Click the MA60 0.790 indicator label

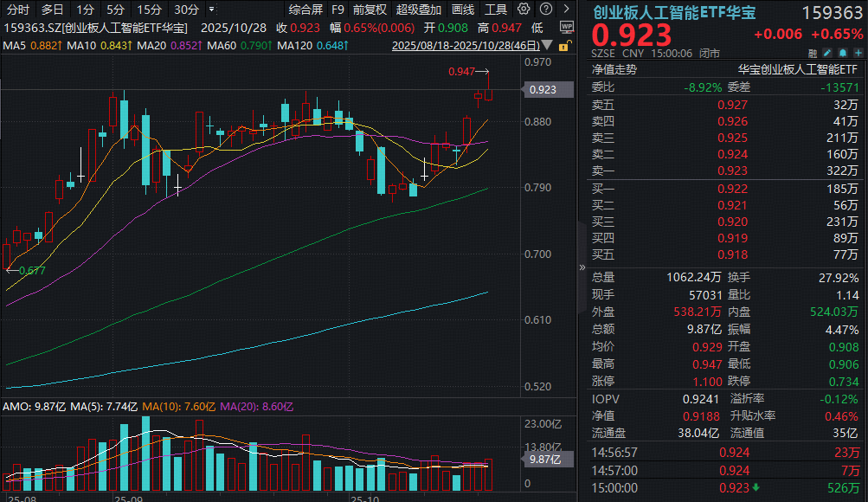(240, 45)
